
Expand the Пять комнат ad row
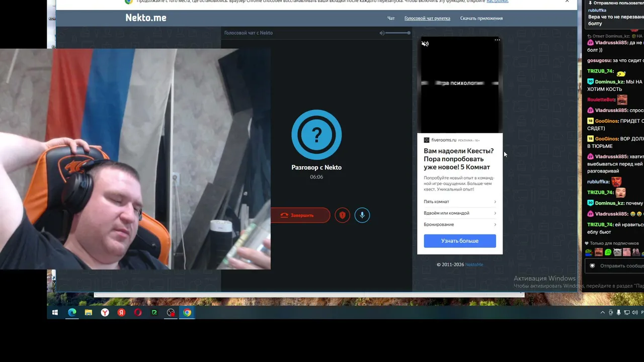click(460, 202)
